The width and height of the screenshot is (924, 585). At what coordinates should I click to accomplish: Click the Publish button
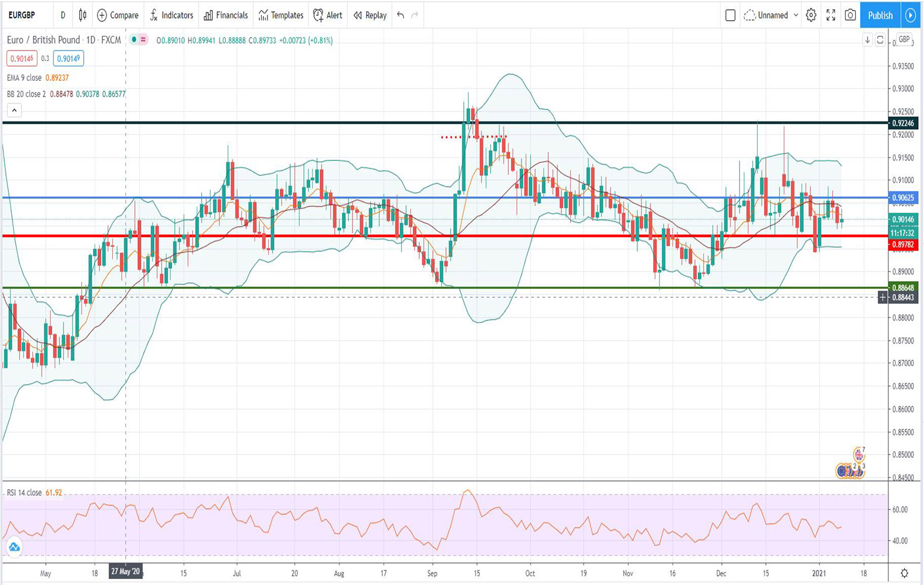(x=880, y=15)
